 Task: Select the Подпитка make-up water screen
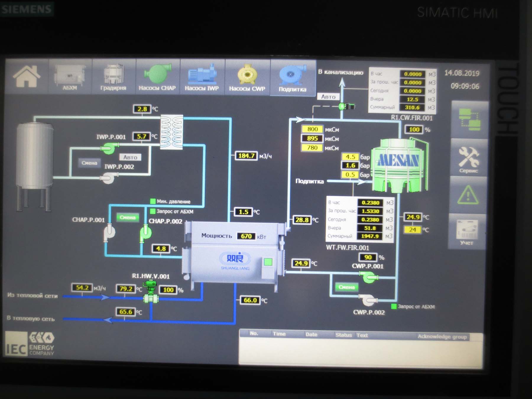click(293, 78)
